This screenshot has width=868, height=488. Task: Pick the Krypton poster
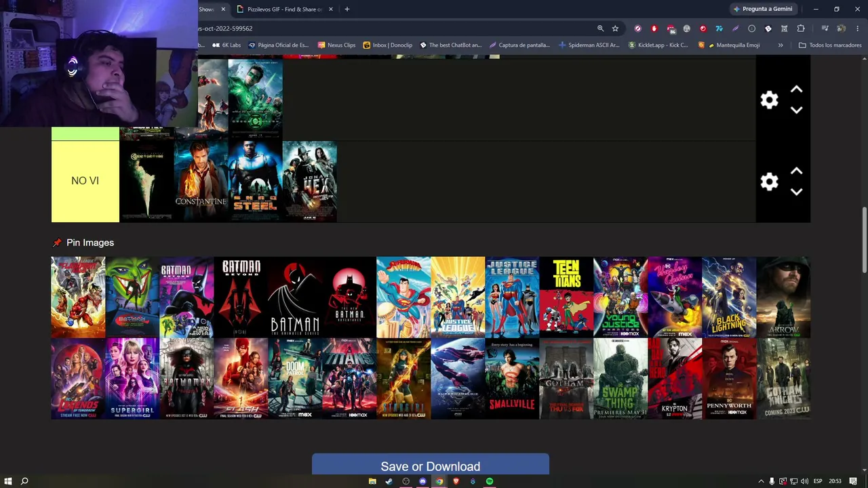675,378
